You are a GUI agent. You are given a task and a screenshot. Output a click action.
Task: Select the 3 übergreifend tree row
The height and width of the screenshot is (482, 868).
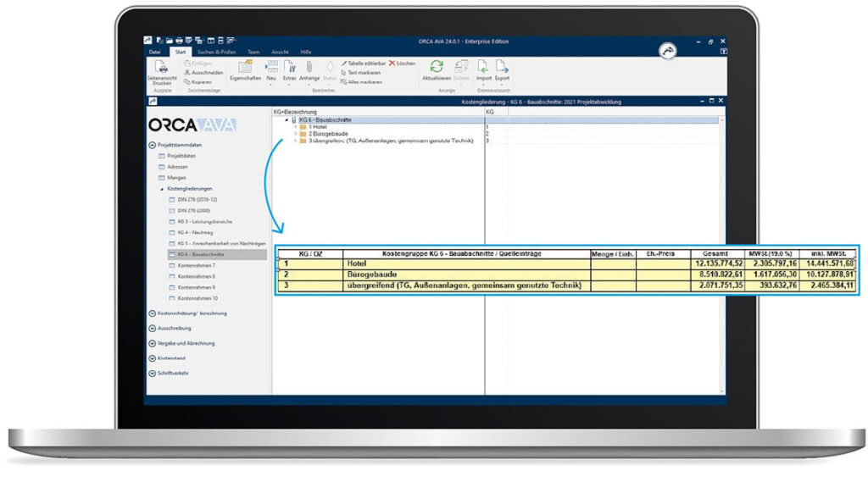point(391,141)
